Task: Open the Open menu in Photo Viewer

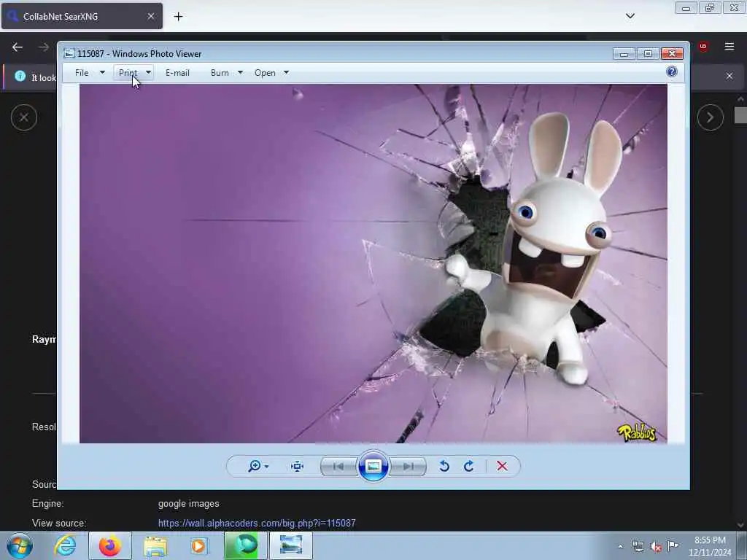Action: click(265, 73)
